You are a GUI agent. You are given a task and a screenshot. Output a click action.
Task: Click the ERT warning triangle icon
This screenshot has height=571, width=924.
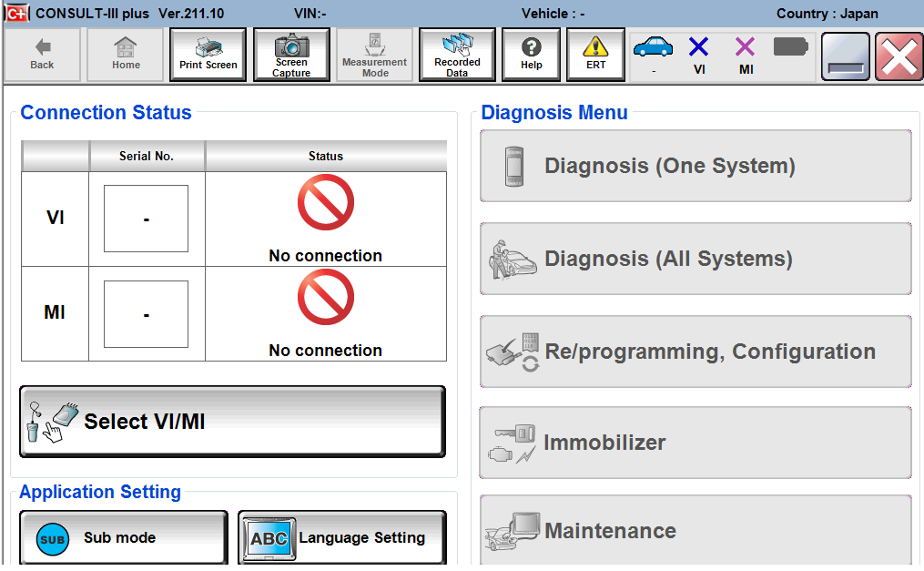(596, 55)
